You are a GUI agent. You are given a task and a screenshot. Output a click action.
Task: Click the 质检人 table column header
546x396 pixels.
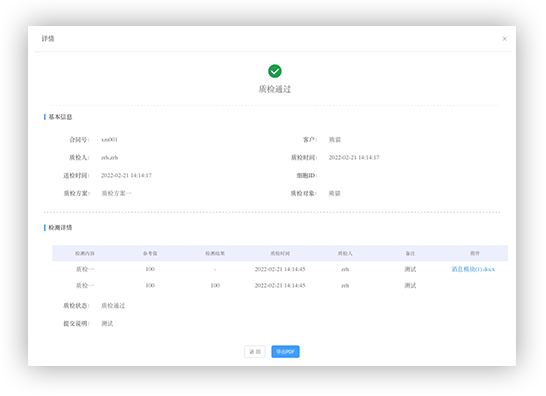click(345, 253)
